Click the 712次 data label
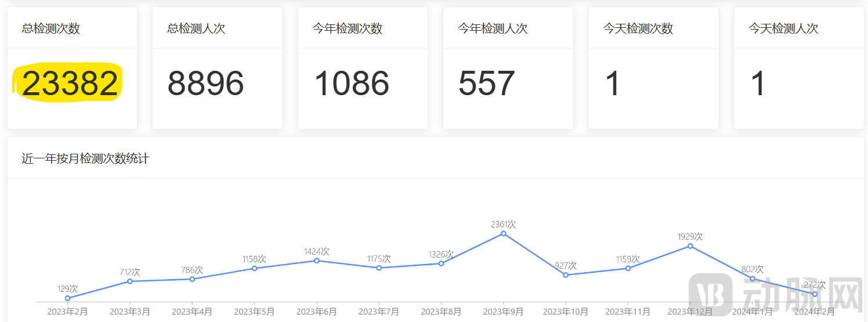 tap(130, 272)
